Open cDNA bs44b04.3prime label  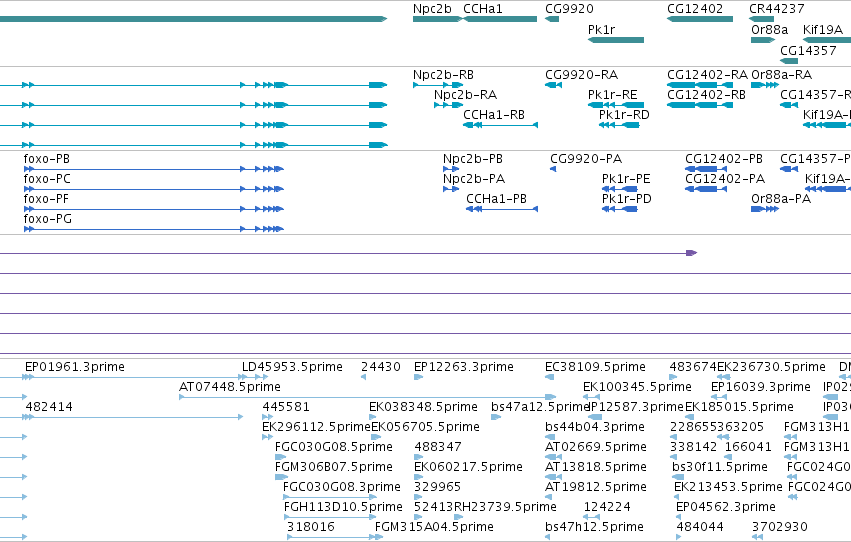pos(595,428)
